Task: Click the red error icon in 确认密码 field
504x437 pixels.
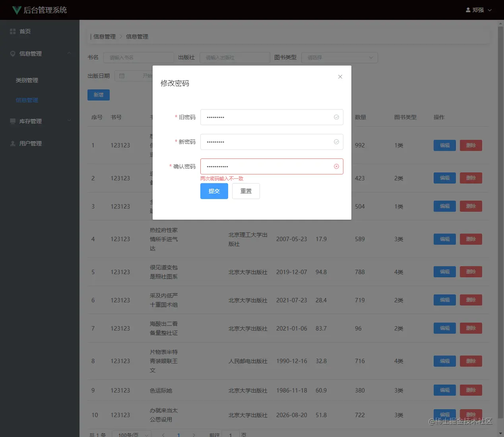Action: 336,166
